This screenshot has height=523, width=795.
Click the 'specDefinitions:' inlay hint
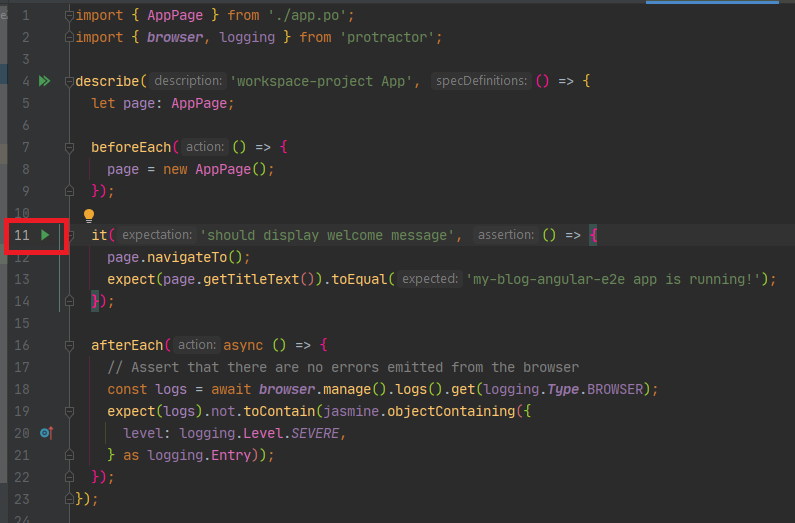click(481, 81)
